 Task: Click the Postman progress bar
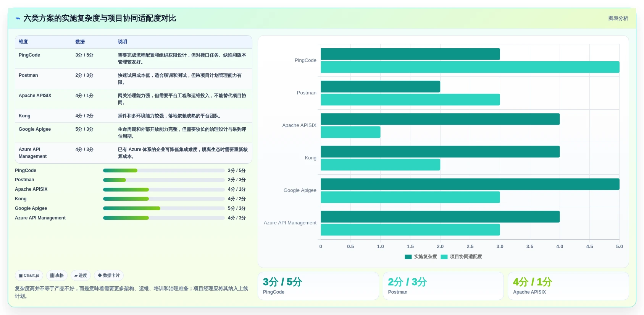point(164,180)
